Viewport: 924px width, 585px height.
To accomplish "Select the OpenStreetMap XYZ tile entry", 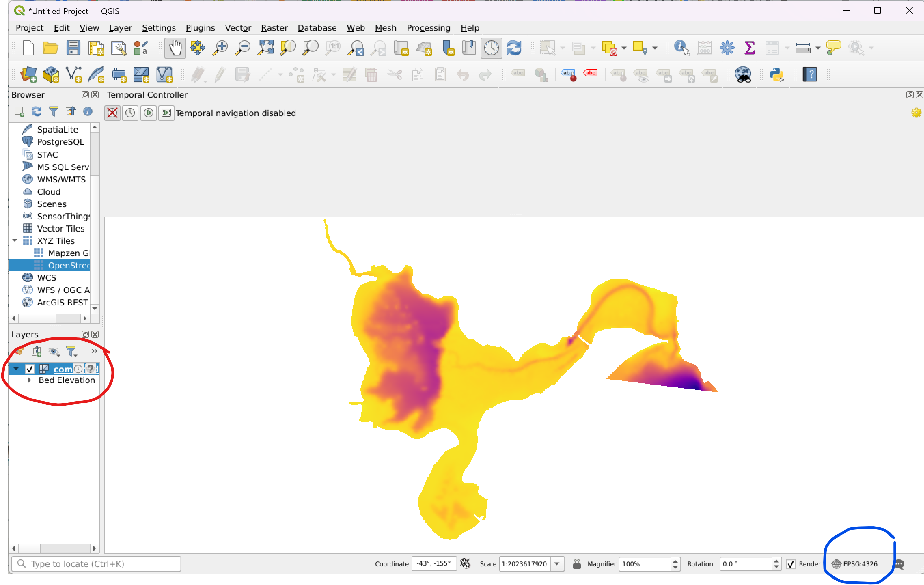I will [x=50, y=265].
